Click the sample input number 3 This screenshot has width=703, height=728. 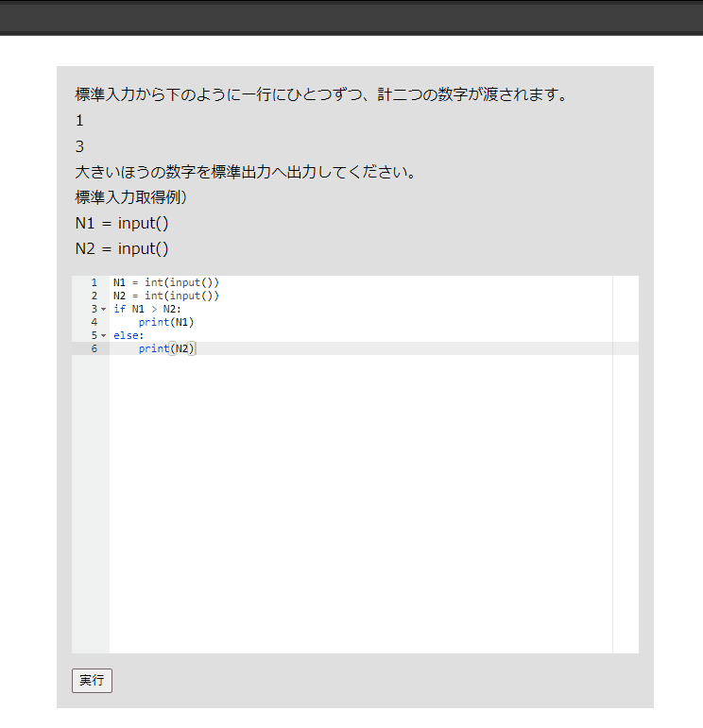(x=80, y=146)
